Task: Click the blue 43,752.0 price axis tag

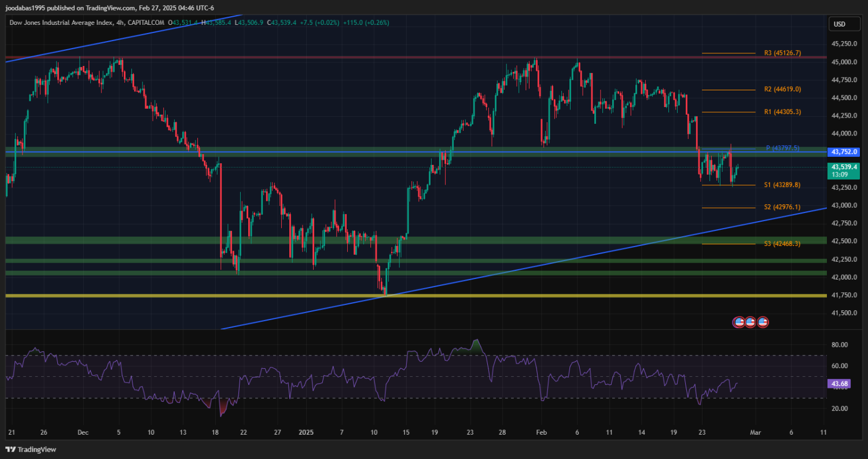Action: click(x=843, y=152)
